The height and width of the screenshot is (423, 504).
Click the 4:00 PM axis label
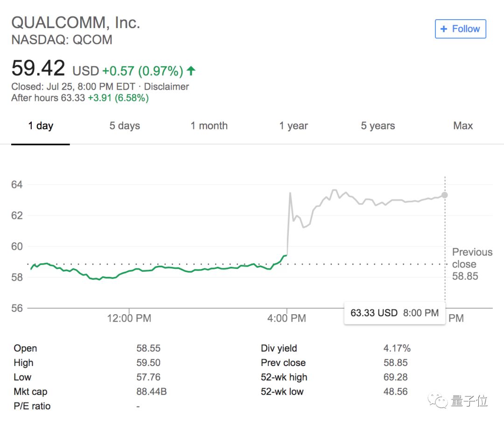click(287, 318)
